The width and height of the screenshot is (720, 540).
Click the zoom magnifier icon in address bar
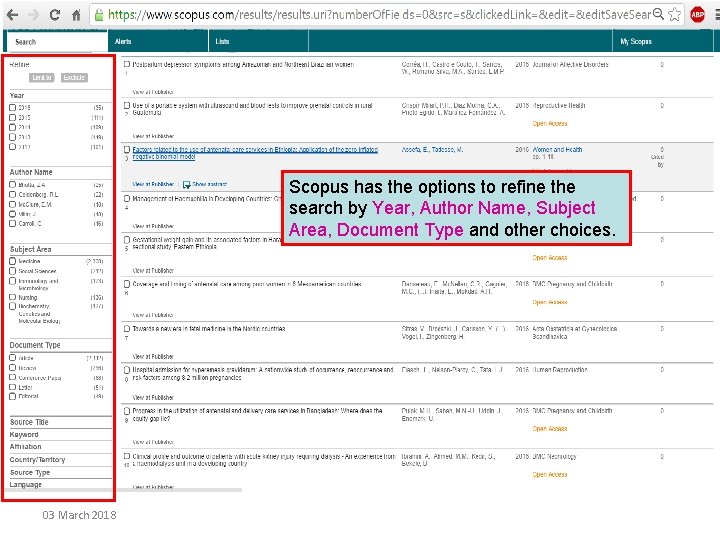tap(658, 14)
